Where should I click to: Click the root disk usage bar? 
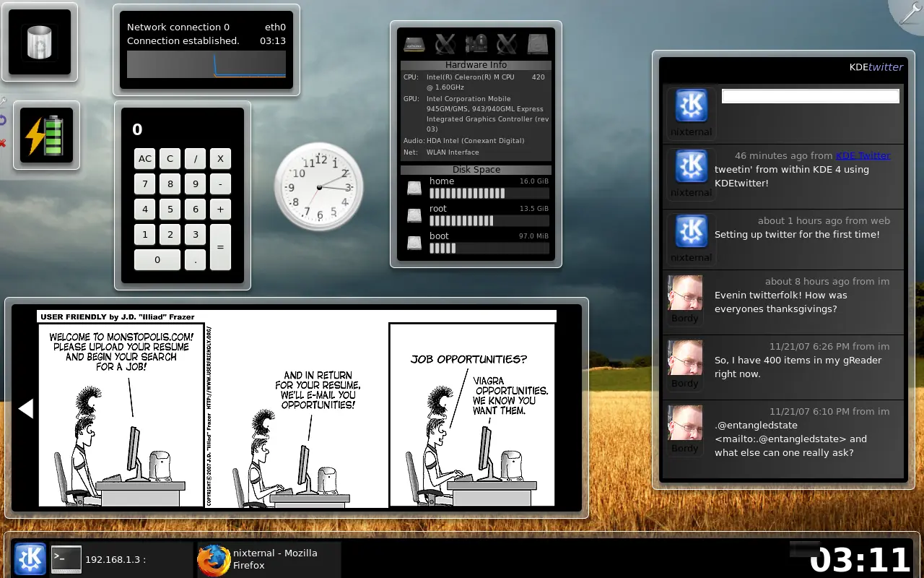click(x=489, y=221)
